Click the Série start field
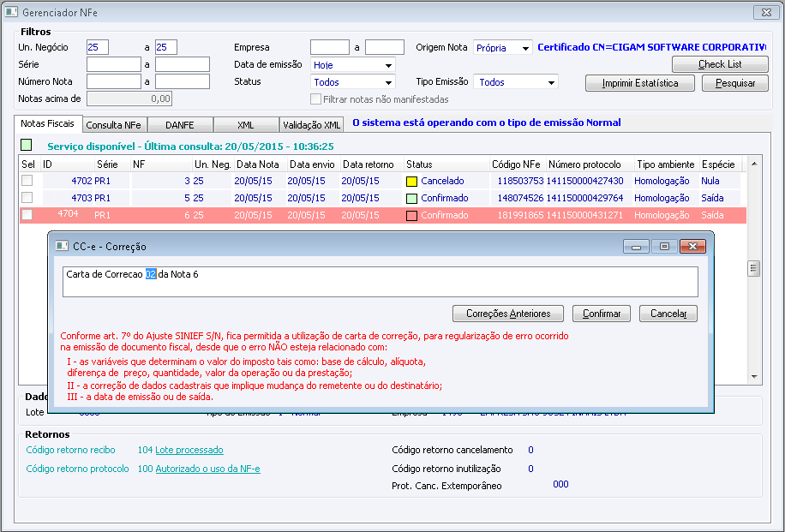The image size is (785, 532). 114,64
